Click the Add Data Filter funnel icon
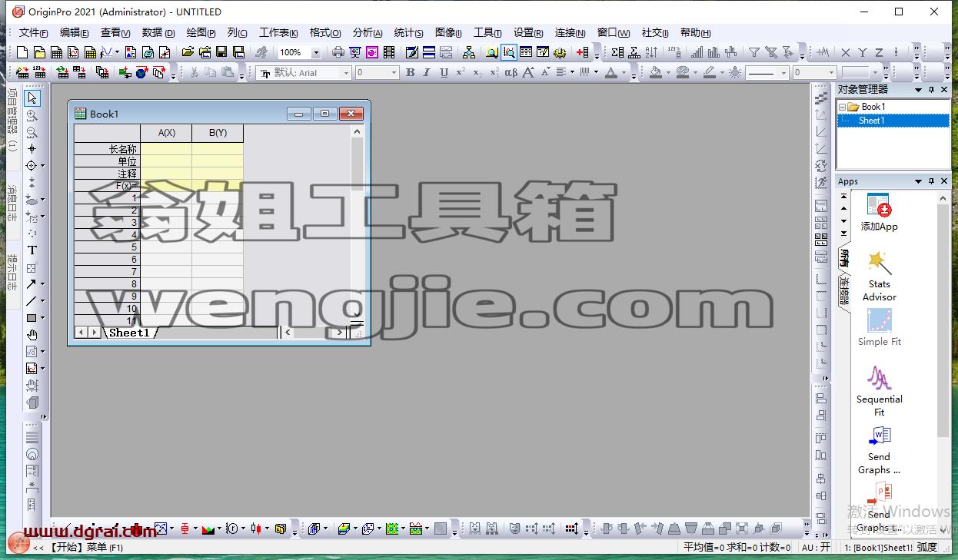This screenshot has width=958, height=560. pos(754,52)
